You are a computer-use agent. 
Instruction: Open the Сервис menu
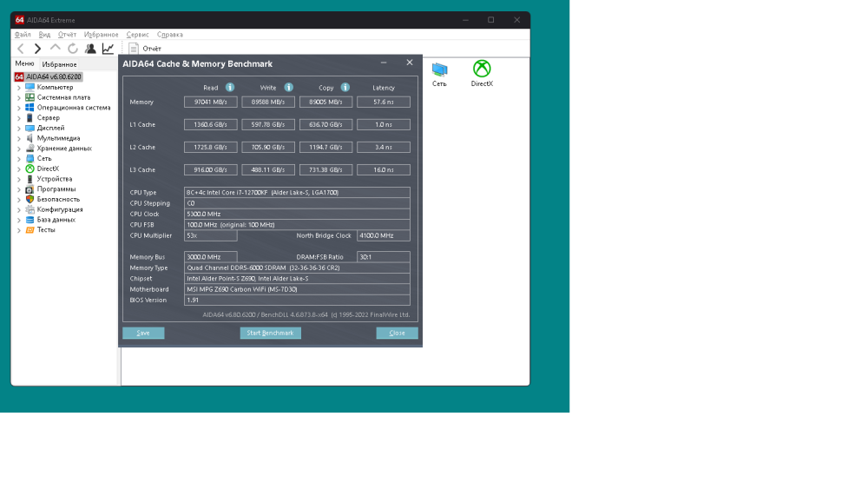click(x=137, y=35)
